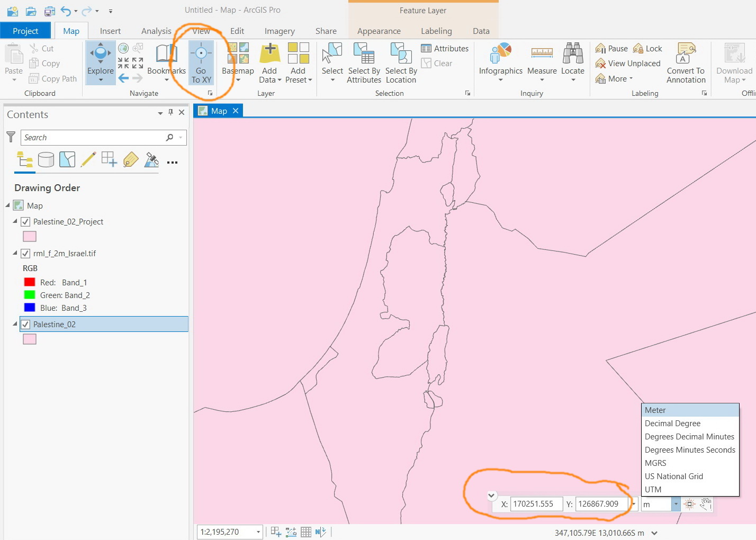The height and width of the screenshot is (540, 756).
Task: Switch to the Share ribbon tab
Action: click(x=326, y=31)
